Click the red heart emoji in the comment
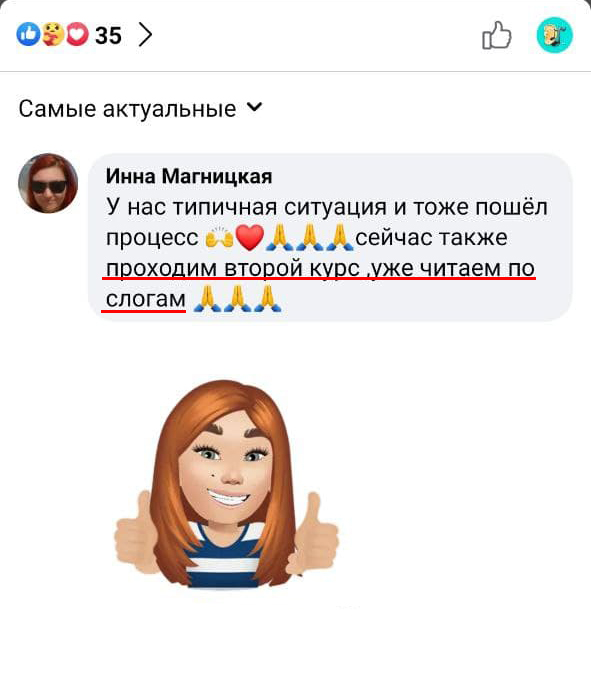This screenshot has width=591, height=698. (250, 237)
